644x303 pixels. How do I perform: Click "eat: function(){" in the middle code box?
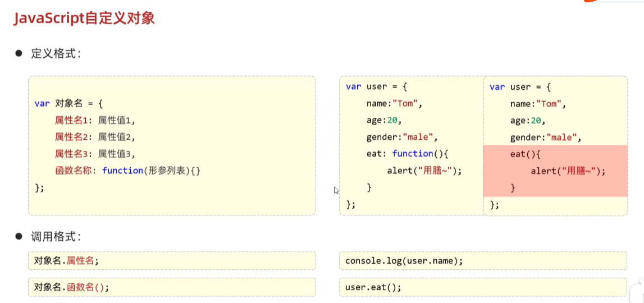pyautogui.click(x=408, y=154)
